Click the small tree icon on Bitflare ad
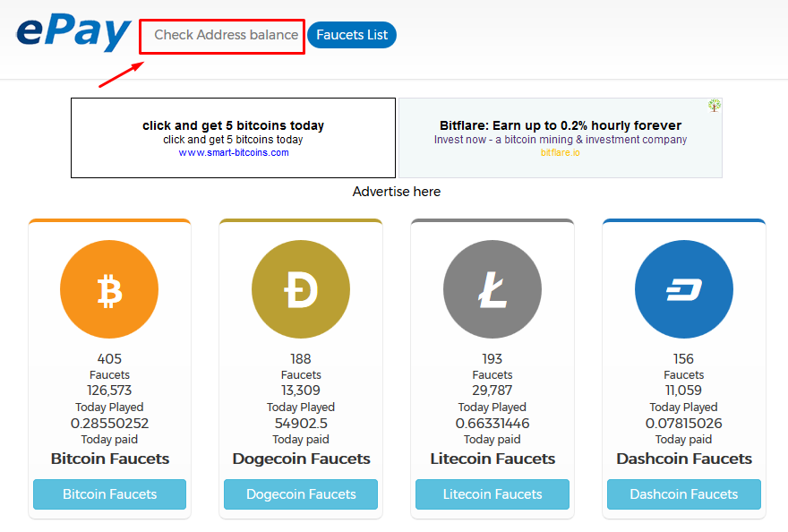The image size is (788, 532). [x=715, y=106]
